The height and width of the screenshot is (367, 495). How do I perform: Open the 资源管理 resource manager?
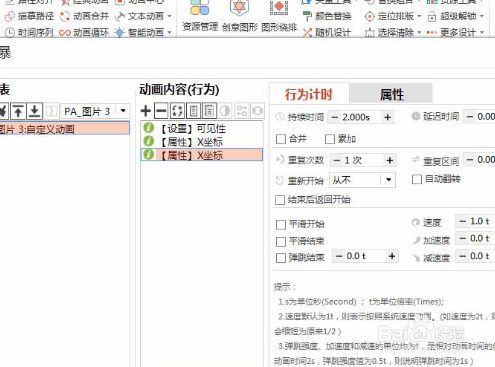click(x=200, y=16)
